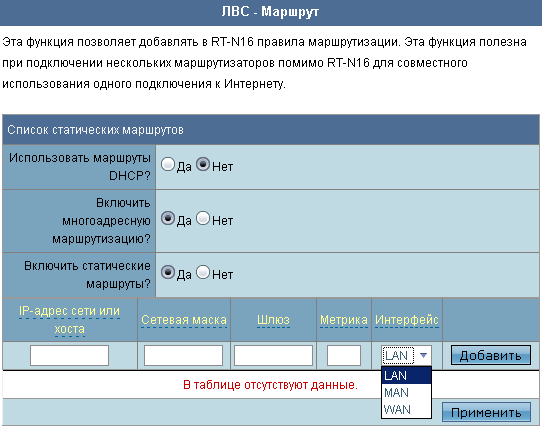Select Да for multicast routing

click(x=168, y=218)
